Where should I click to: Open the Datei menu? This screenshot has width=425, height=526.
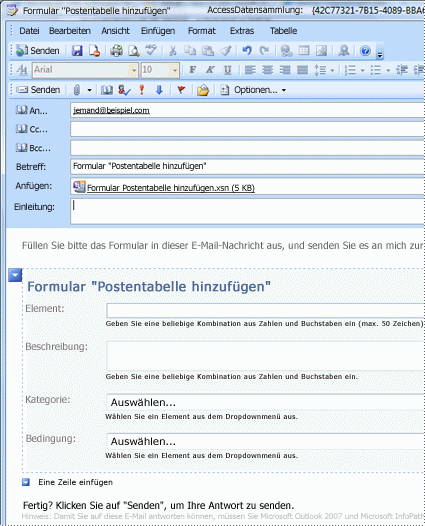coord(29,31)
